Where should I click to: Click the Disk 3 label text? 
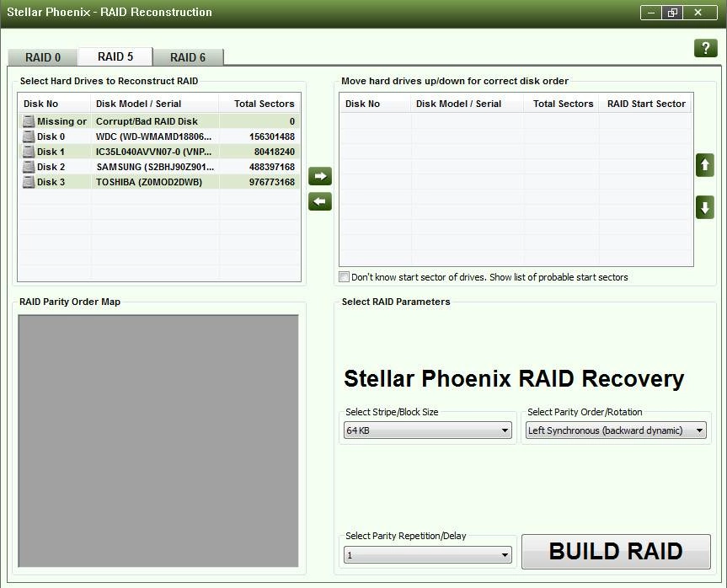(x=51, y=182)
